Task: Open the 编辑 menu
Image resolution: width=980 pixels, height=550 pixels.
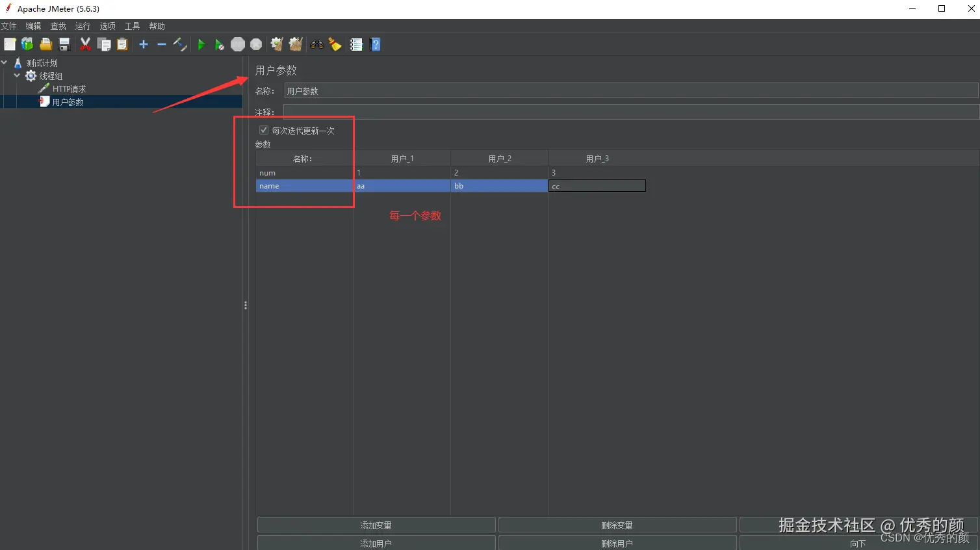Action: pyautogui.click(x=33, y=26)
